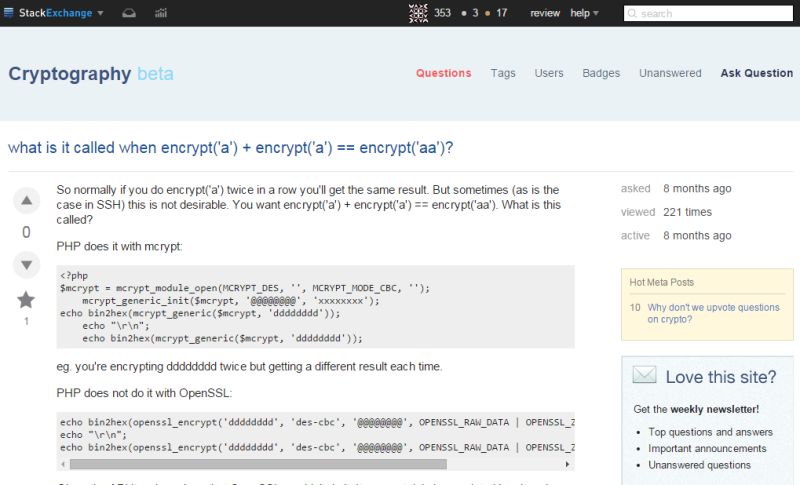The height and width of the screenshot is (485, 800).
Task: Open the inbox icon in top bar
Action: (129, 13)
